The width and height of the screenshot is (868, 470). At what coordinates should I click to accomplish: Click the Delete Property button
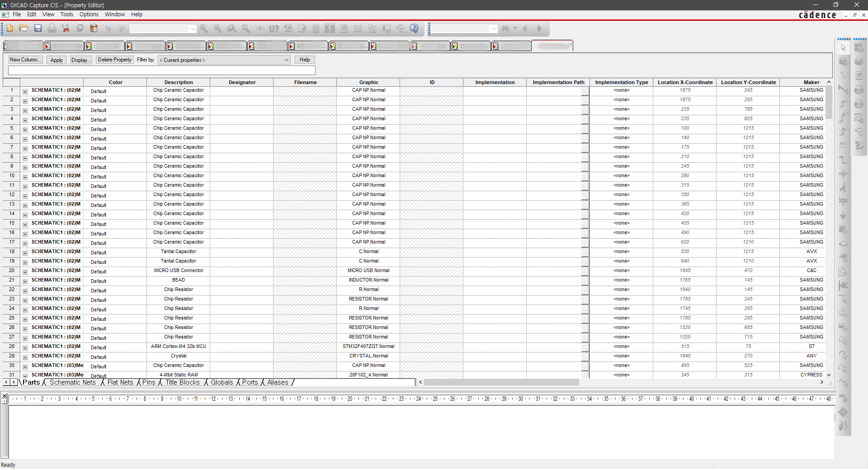click(114, 60)
